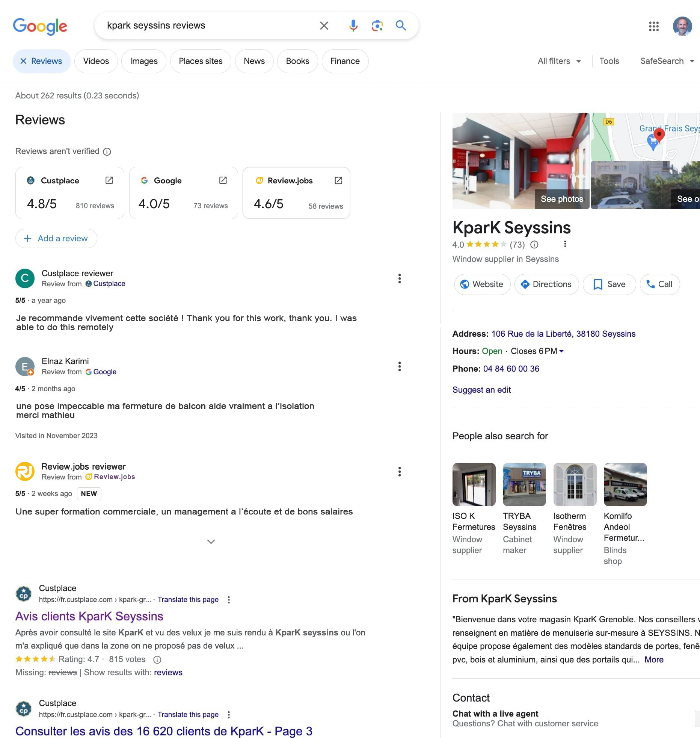The height and width of the screenshot is (738, 700).
Task: Open the Google apps grid icon
Action: click(x=653, y=27)
